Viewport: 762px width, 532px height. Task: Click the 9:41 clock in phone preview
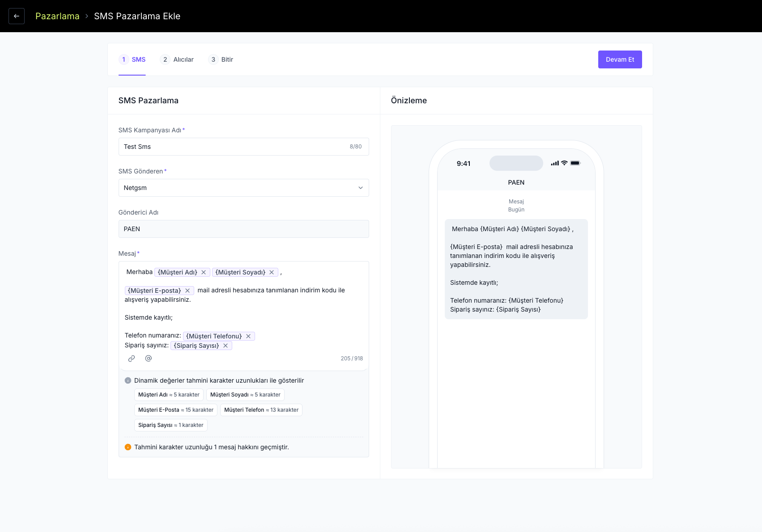tap(464, 164)
